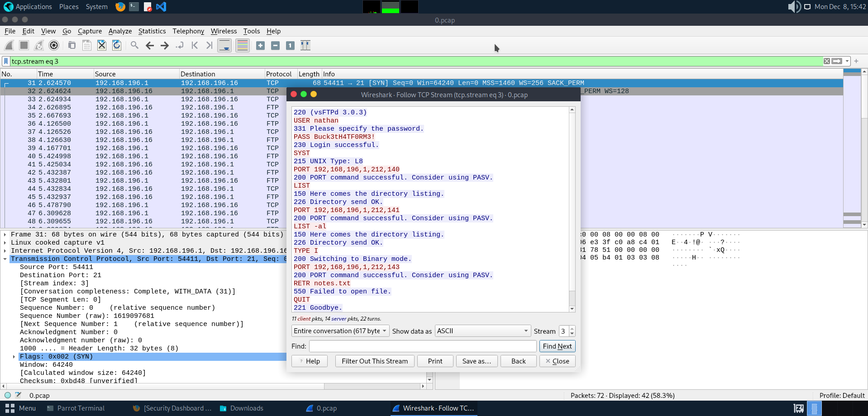
Task: Open the Telephony menu
Action: point(188,31)
